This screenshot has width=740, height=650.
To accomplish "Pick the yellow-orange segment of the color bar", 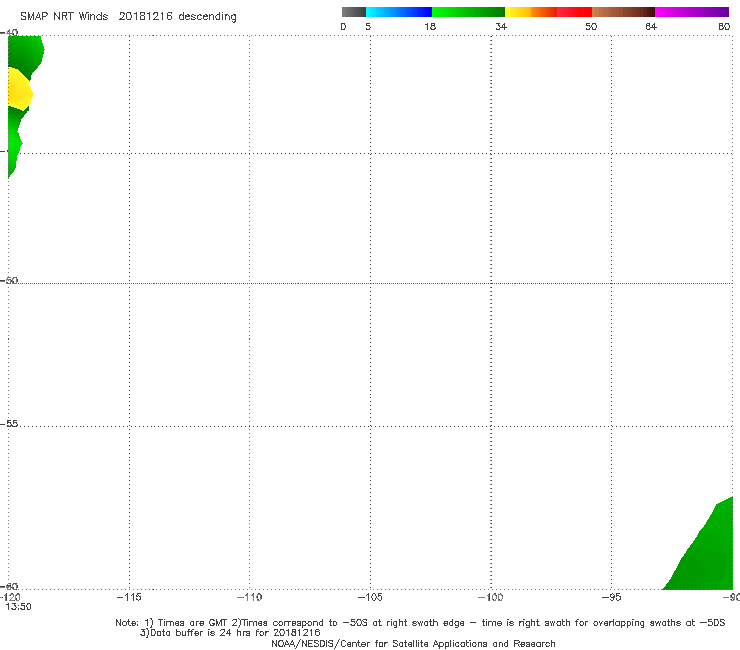I will tap(530, 12).
